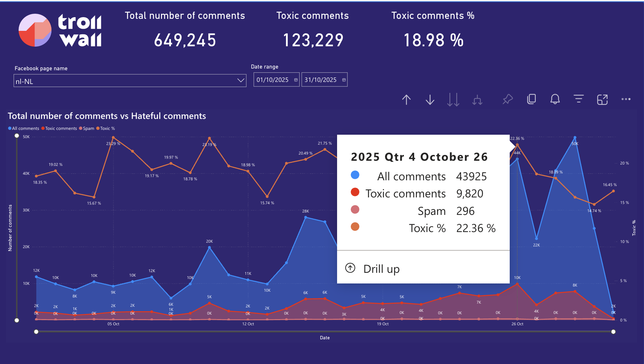Image resolution: width=644 pixels, height=364 pixels.
Task: Open the More options menu (three dots)
Action: (x=626, y=99)
